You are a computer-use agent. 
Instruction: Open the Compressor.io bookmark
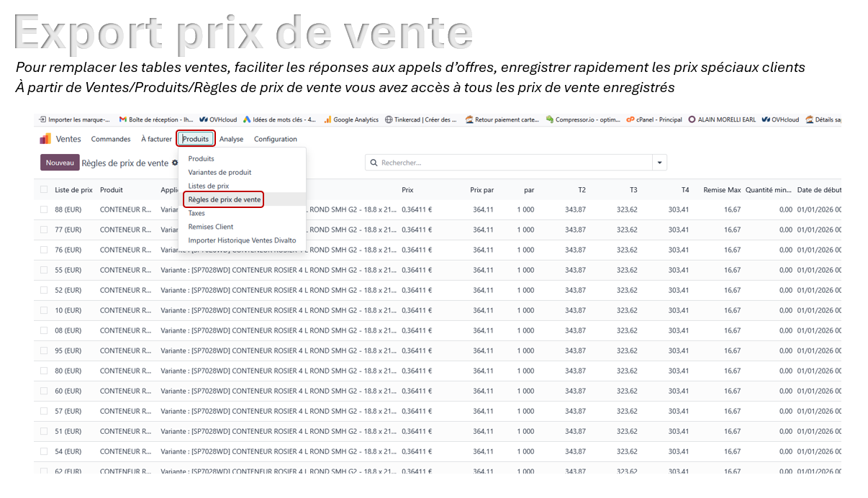coord(583,119)
